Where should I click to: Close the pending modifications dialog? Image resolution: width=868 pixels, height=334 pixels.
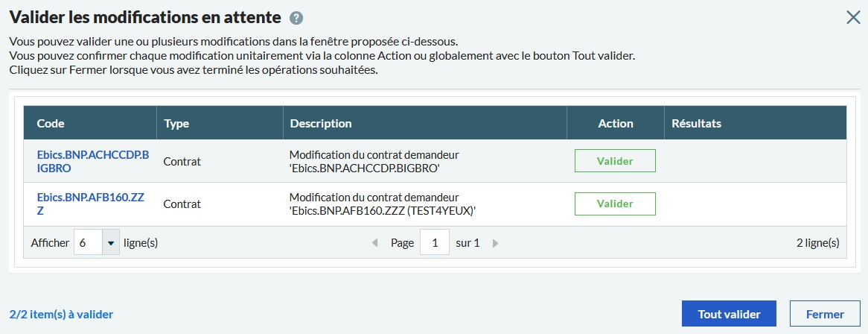point(853,18)
